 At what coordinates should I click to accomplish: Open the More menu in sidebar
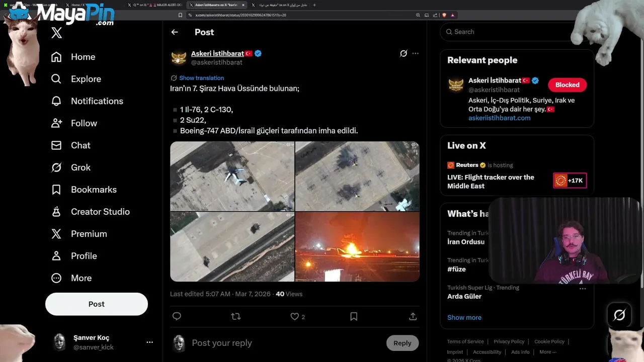(71, 278)
